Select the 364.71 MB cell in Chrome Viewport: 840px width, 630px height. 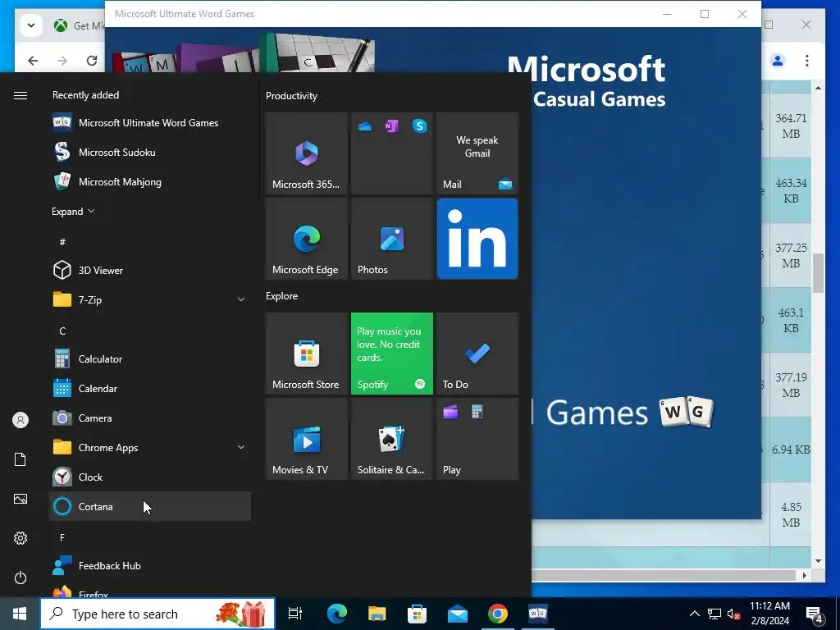tap(791, 126)
